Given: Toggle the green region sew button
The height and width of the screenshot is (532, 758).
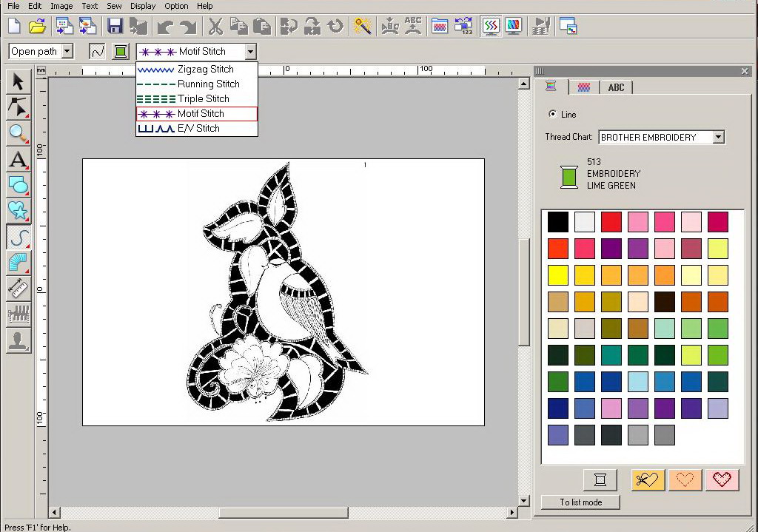Looking at the screenshot, I should click(120, 51).
